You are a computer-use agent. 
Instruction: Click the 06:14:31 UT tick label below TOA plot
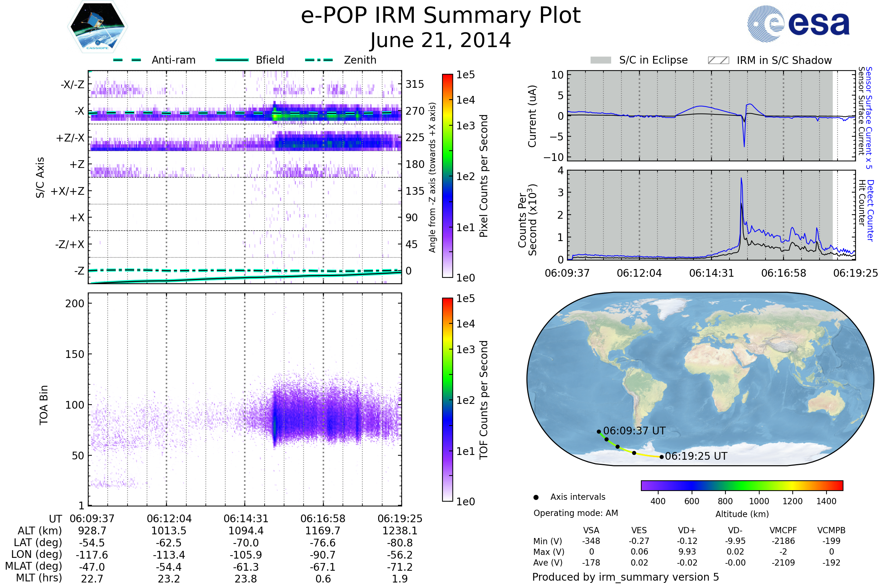pos(246,519)
